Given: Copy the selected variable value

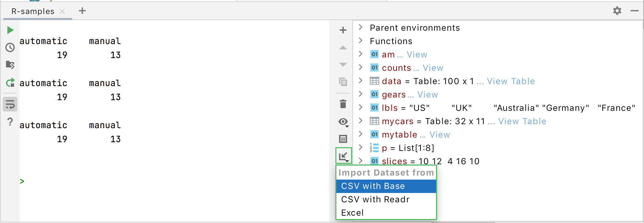Looking at the screenshot, I should tap(343, 81).
